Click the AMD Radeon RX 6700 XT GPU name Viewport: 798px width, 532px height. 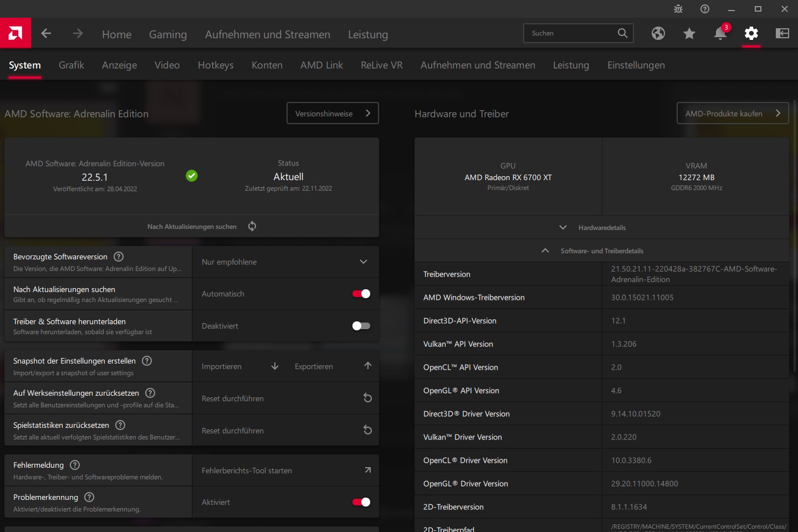[x=508, y=177]
